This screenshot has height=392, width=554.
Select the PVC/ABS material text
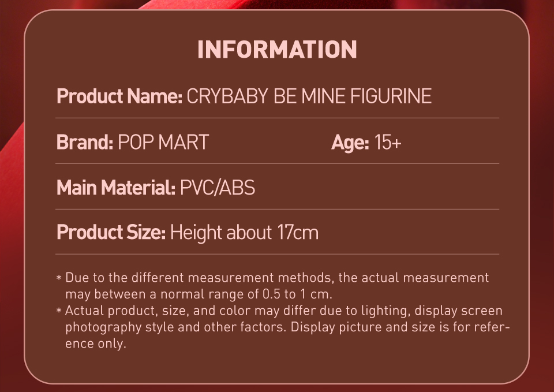(218, 187)
